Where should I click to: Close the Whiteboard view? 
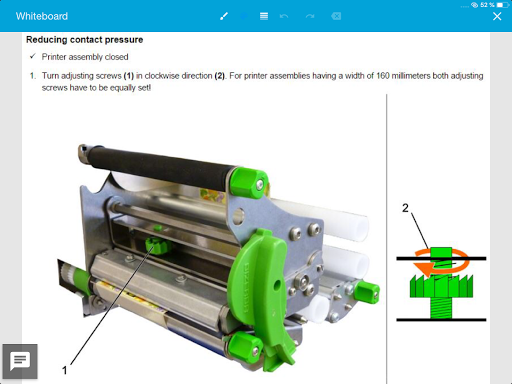click(x=497, y=16)
